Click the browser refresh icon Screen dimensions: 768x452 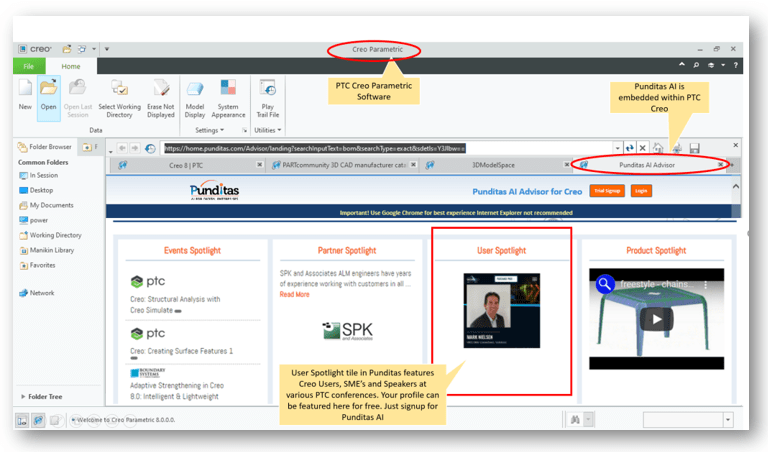(x=631, y=148)
